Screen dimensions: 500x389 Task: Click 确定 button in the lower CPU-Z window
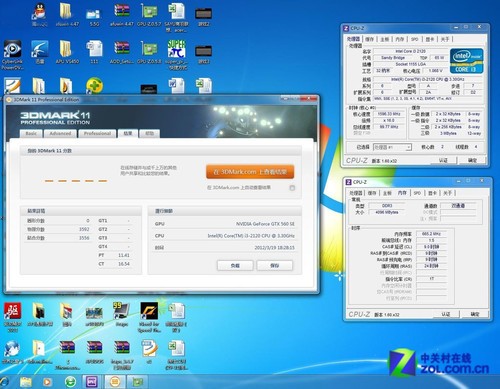[475, 314]
